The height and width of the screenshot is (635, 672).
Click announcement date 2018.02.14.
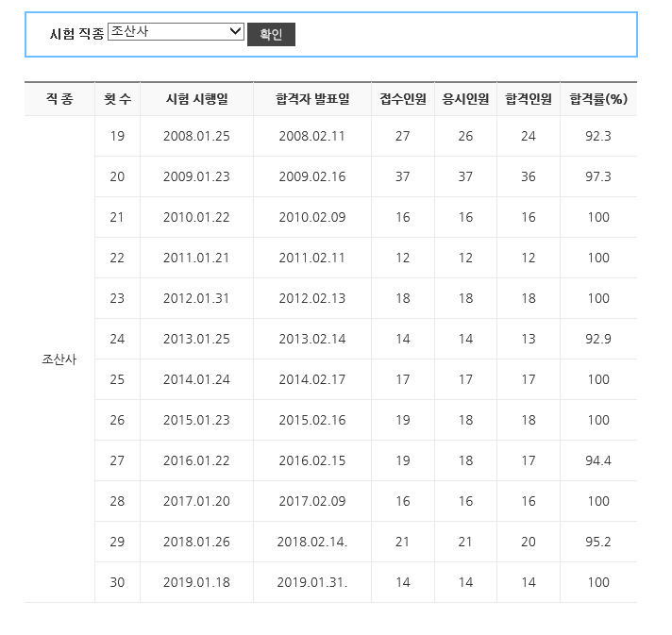click(312, 542)
